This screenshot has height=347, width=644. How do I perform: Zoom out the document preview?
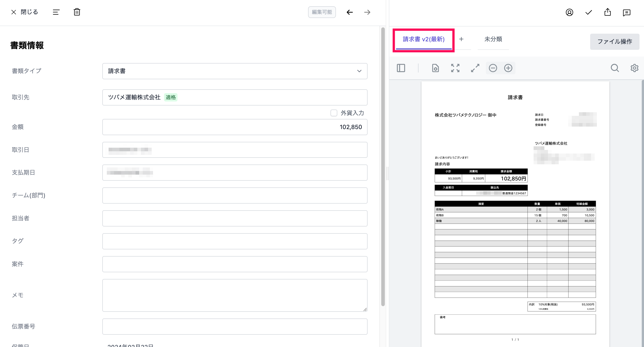pyautogui.click(x=493, y=68)
